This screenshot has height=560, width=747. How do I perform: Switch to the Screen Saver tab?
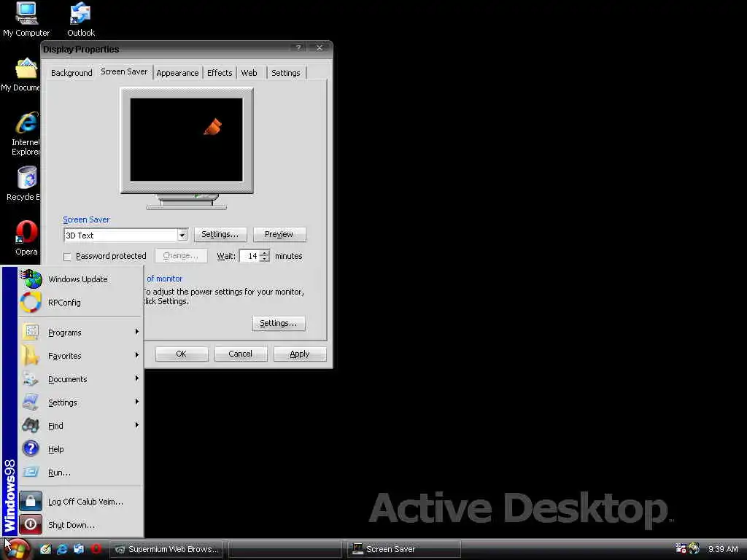click(x=124, y=71)
